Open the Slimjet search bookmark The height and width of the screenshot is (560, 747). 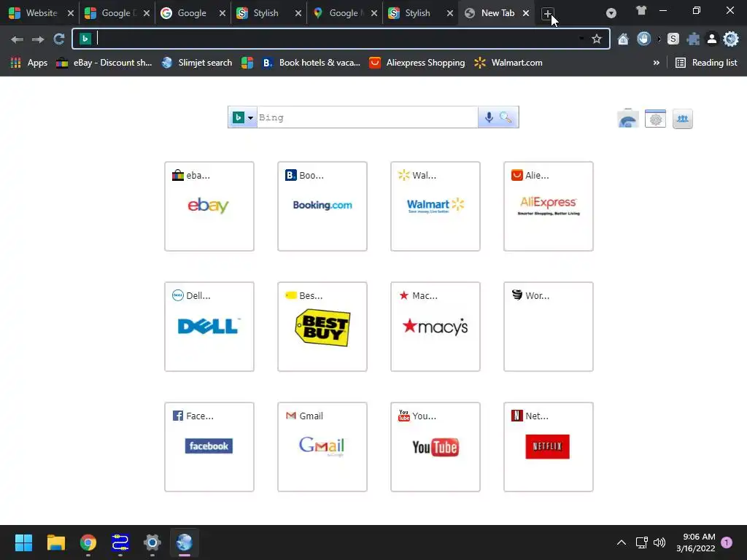pos(197,63)
